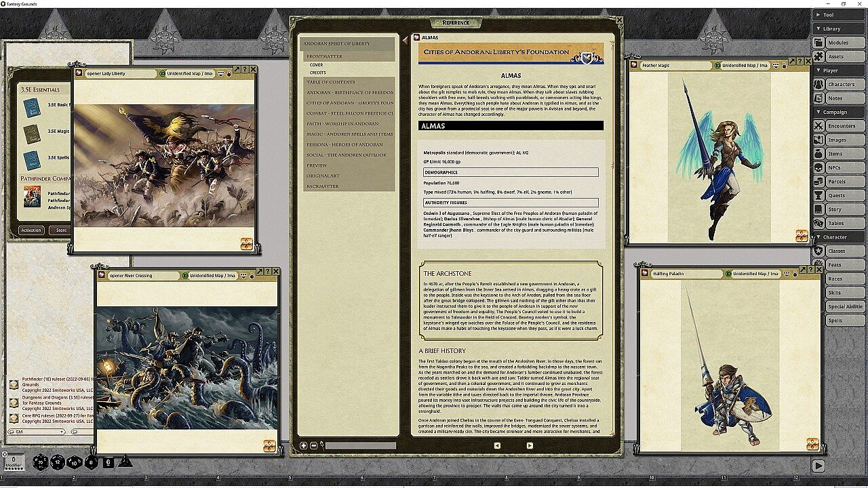Image resolution: width=868 pixels, height=488 pixels.
Task: Roll the d6 die
Action: [108, 462]
